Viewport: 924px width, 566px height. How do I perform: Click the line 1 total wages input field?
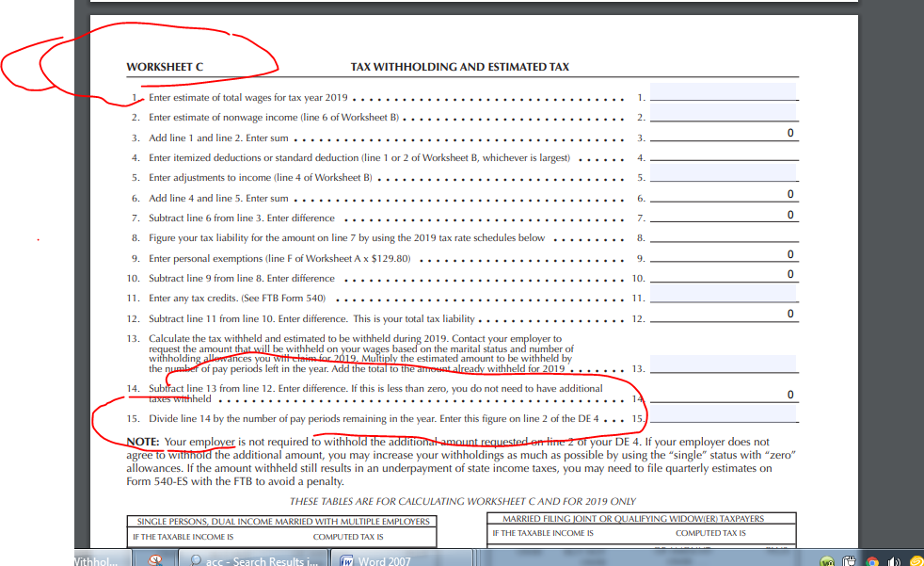point(723,91)
